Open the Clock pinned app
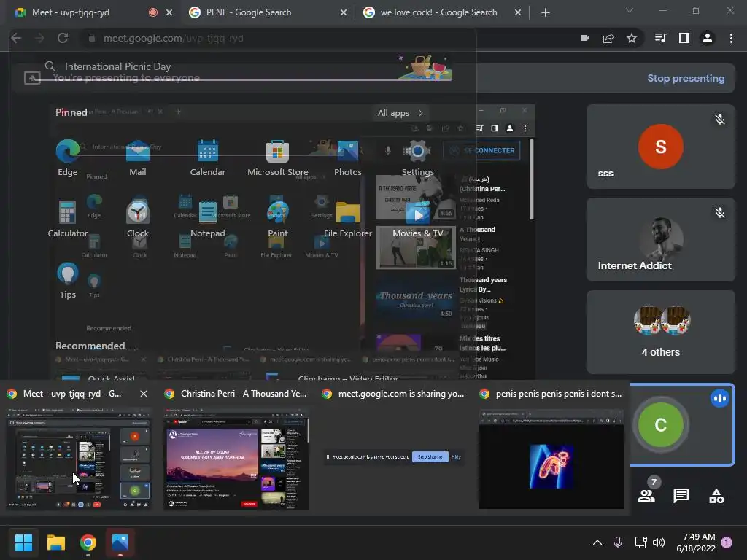The height and width of the screenshot is (560, 747). point(138,219)
